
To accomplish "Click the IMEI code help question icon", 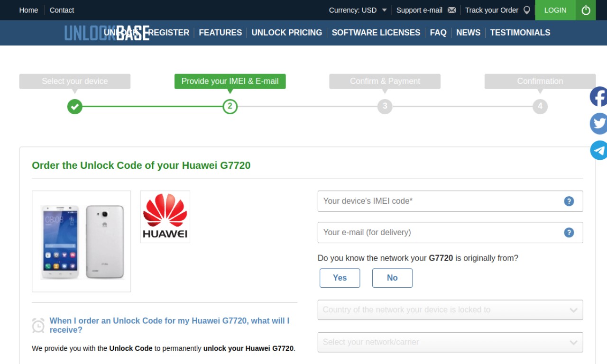I will tap(569, 201).
